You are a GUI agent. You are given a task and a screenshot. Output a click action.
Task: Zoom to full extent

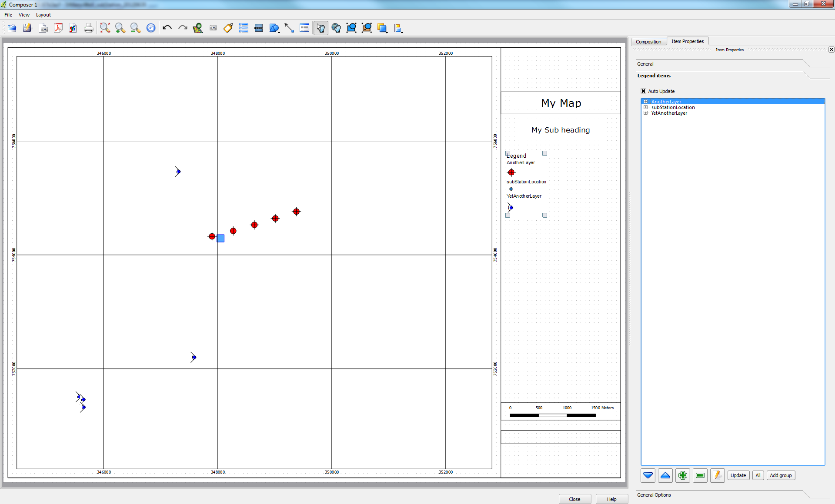(x=105, y=28)
